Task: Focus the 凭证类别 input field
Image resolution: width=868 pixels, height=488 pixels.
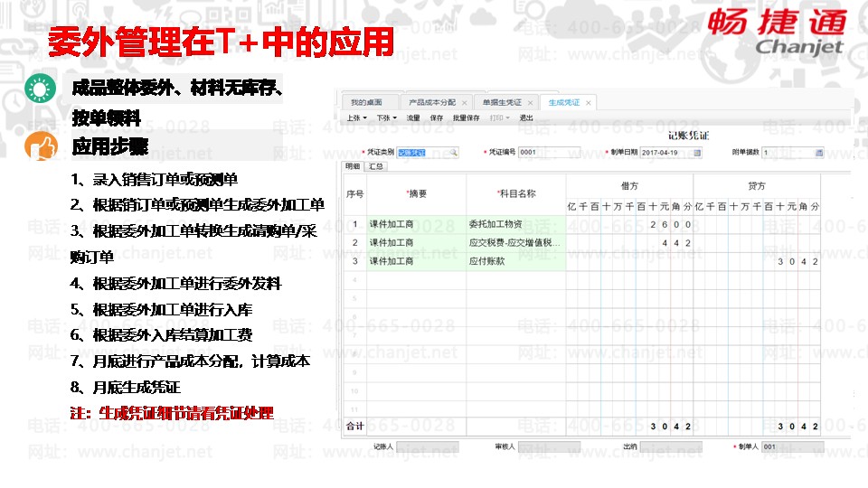Action: point(427,152)
